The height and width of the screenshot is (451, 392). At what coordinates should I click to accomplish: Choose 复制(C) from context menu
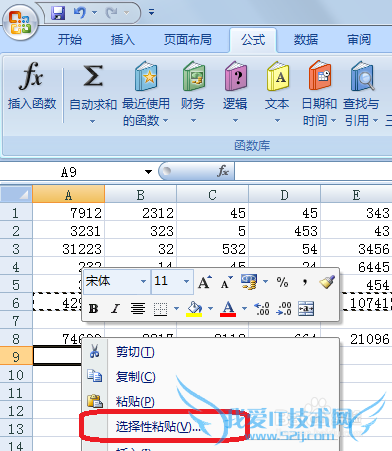pos(210,377)
